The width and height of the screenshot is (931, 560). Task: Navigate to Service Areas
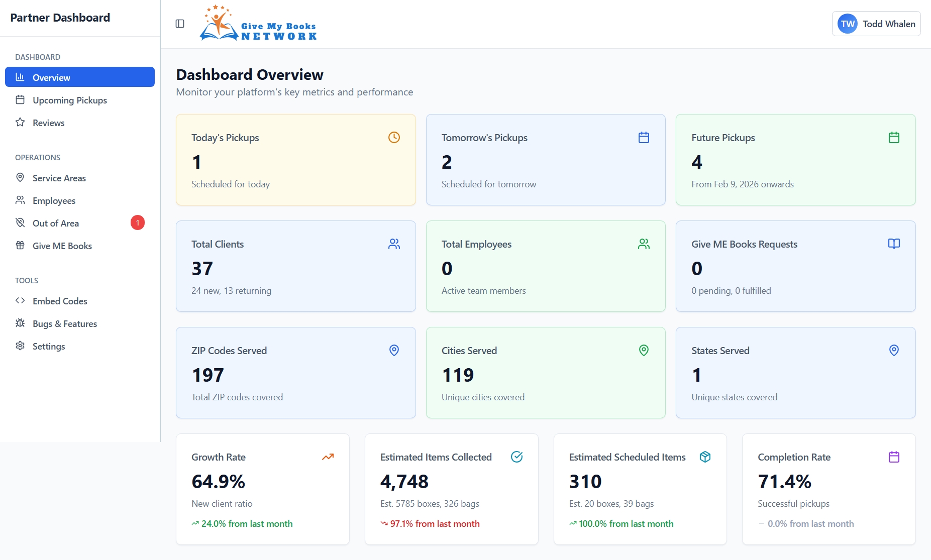59,178
